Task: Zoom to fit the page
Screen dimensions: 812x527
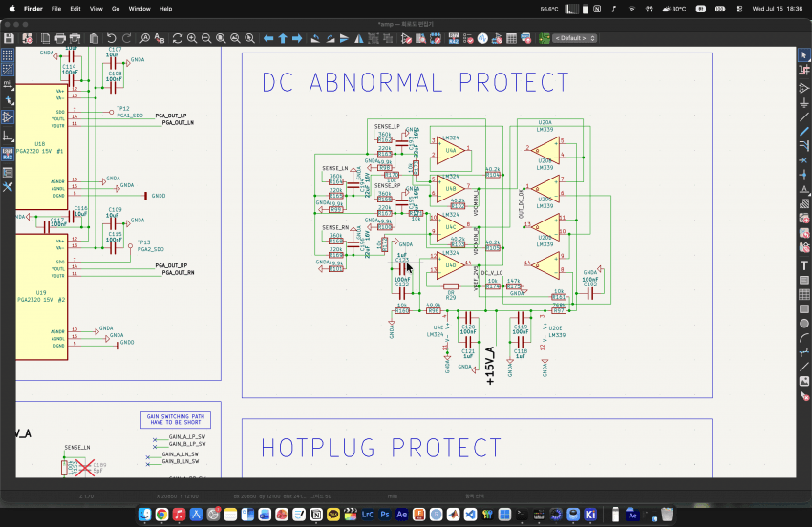Action: coord(221,38)
